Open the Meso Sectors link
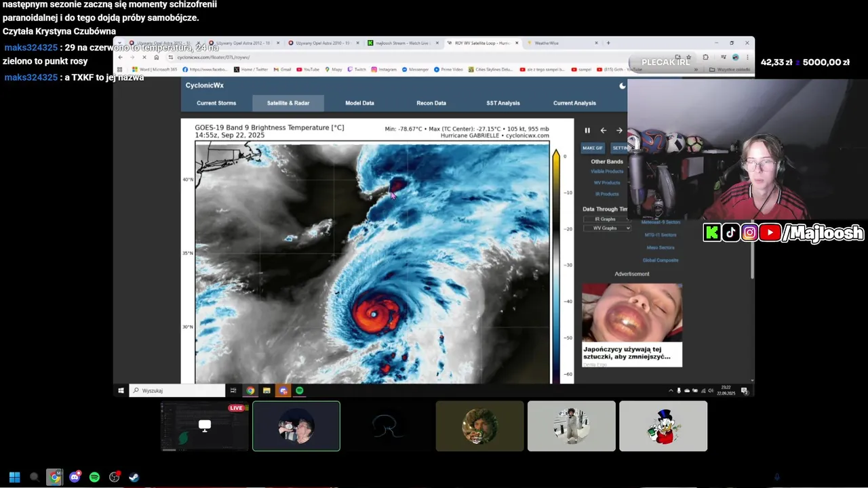 pos(660,247)
